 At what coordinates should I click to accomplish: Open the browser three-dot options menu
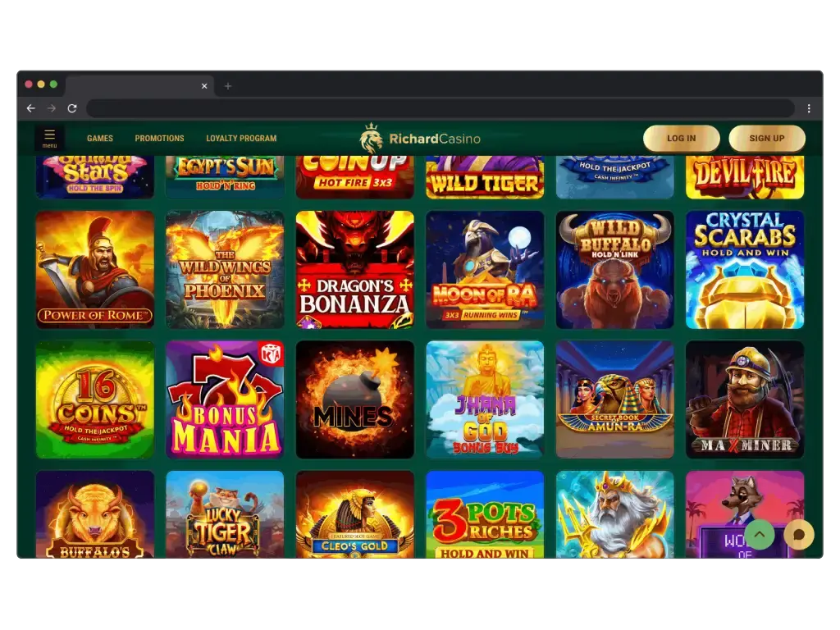click(x=810, y=107)
